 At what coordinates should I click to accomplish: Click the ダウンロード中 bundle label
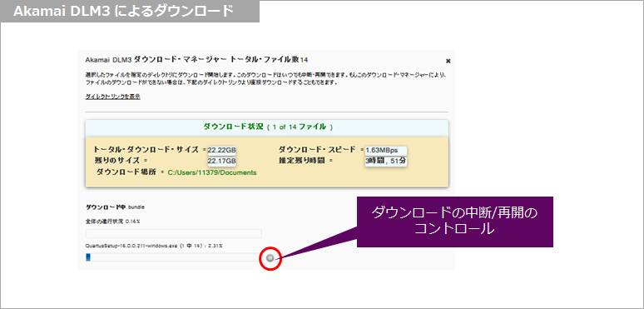pos(115,207)
